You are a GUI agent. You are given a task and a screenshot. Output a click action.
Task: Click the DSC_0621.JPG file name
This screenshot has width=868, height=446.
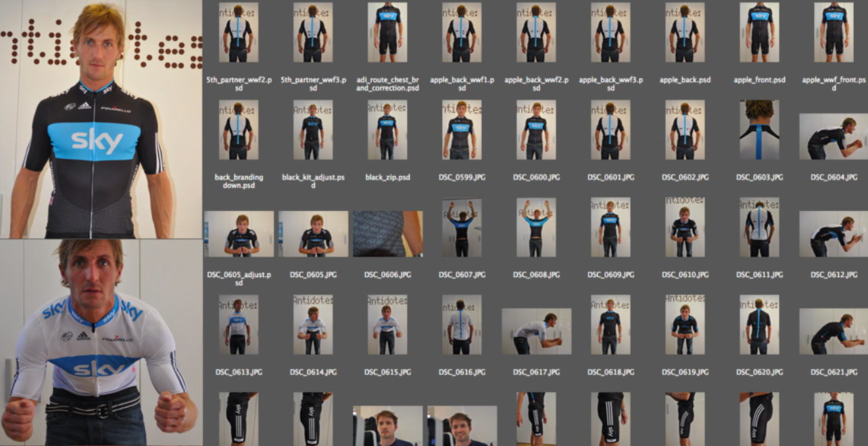834,372
